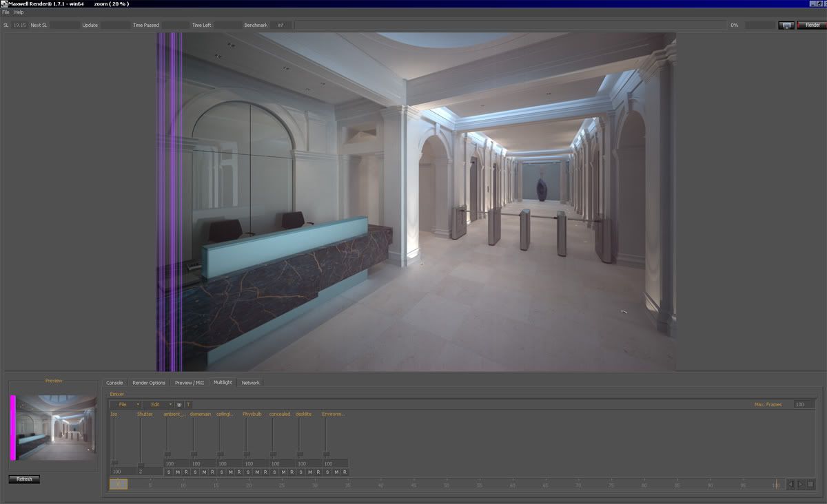827x504 pixels.
Task: Mute the desklite emitter
Action: point(310,472)
